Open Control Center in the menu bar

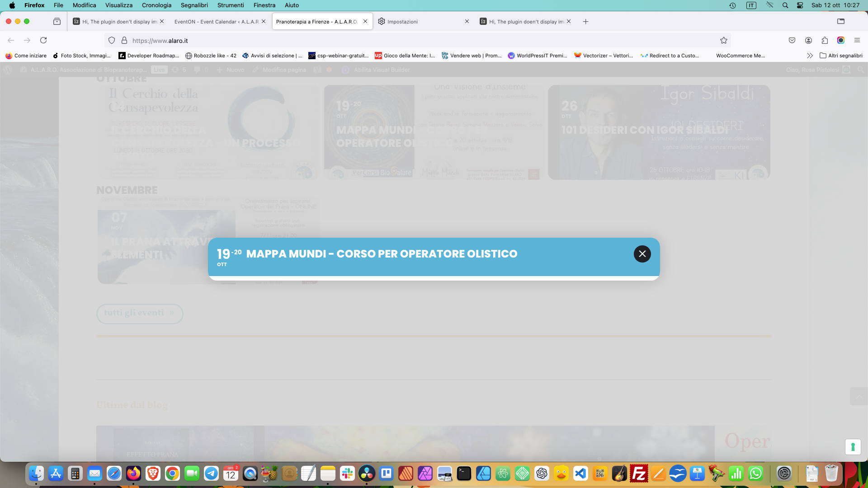click(800, 5)
